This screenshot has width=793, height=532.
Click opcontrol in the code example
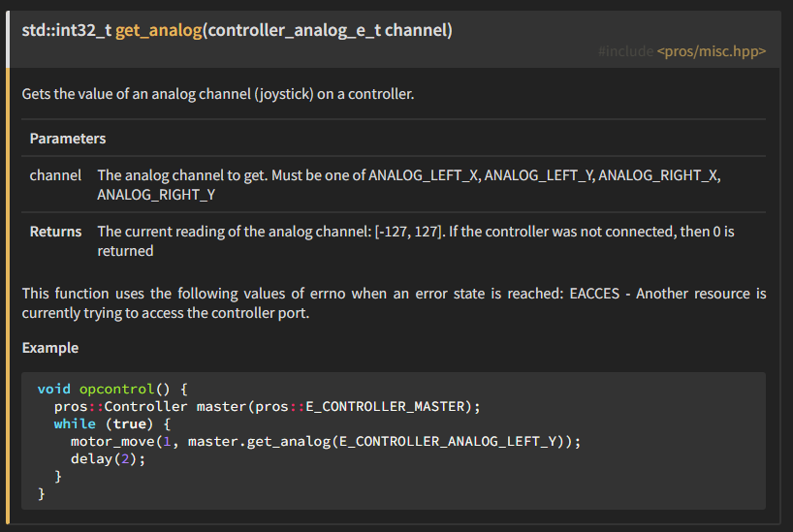click(x=116, y=389)
